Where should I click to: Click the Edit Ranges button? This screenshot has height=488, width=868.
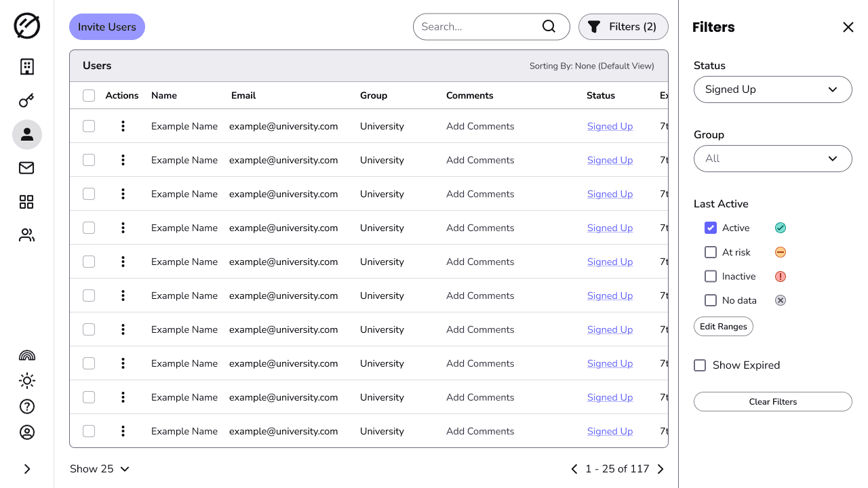tap(724, 327)
